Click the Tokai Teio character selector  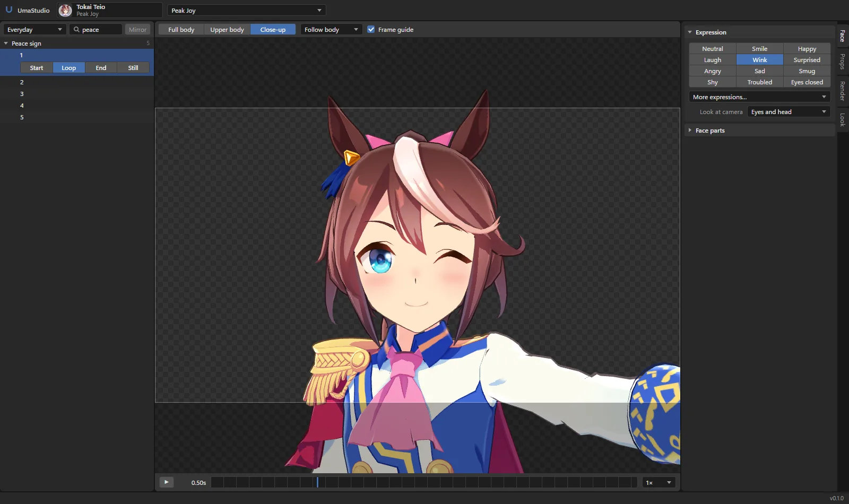pos(110,10)
